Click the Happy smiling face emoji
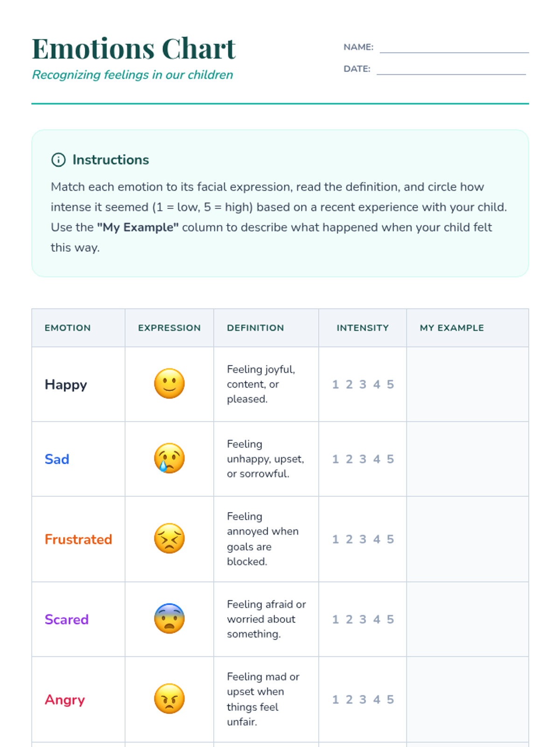This screenshot has height=747, width=560. pyautogui.click(x=169, y=384)
